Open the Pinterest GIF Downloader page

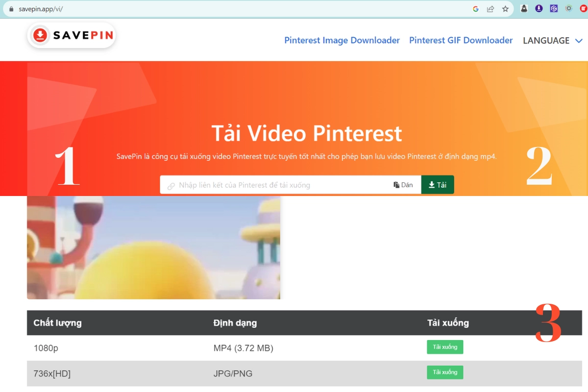pyautogui.click(x=461, y=40)
